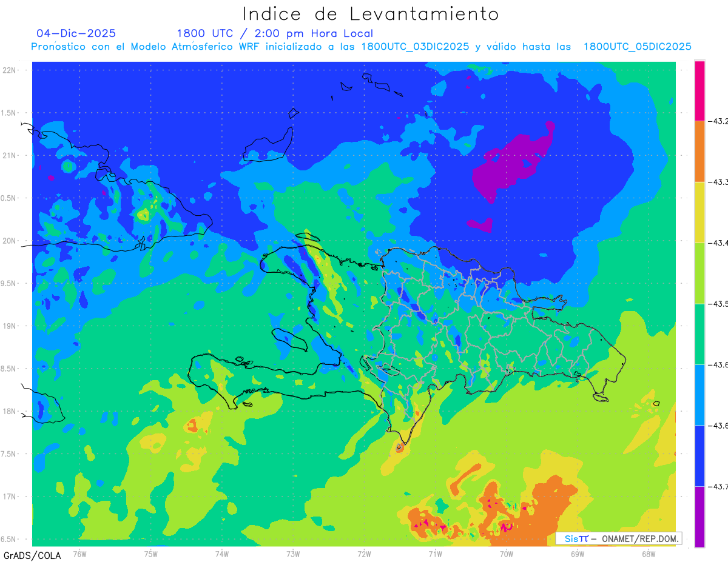Click the '-43.3' legend value

(718, 182)
